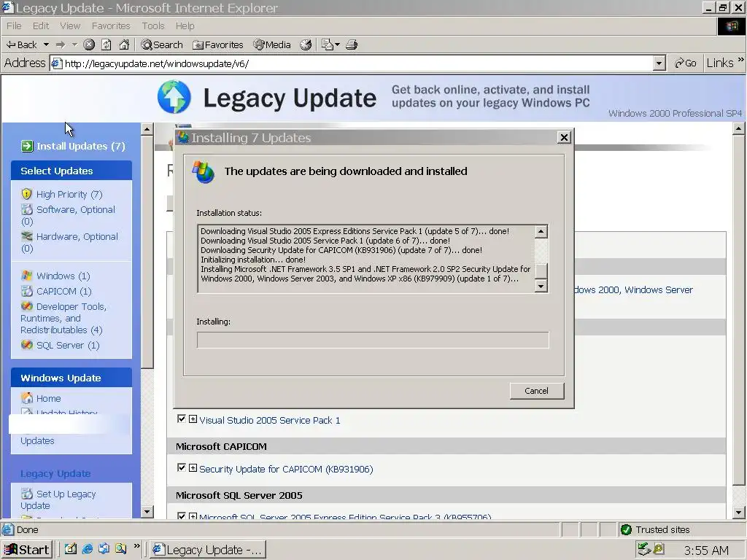Screen dimensions: 747x560
Task: Open the Favorites toolbar button
Action: (x=217, y=44)
